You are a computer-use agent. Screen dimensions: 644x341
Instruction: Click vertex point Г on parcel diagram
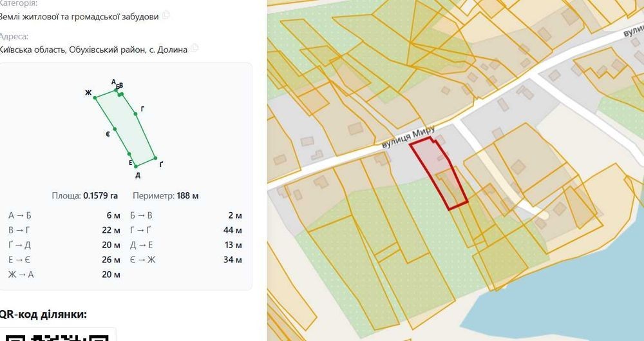pyautogui.click(x=135, y=114)
